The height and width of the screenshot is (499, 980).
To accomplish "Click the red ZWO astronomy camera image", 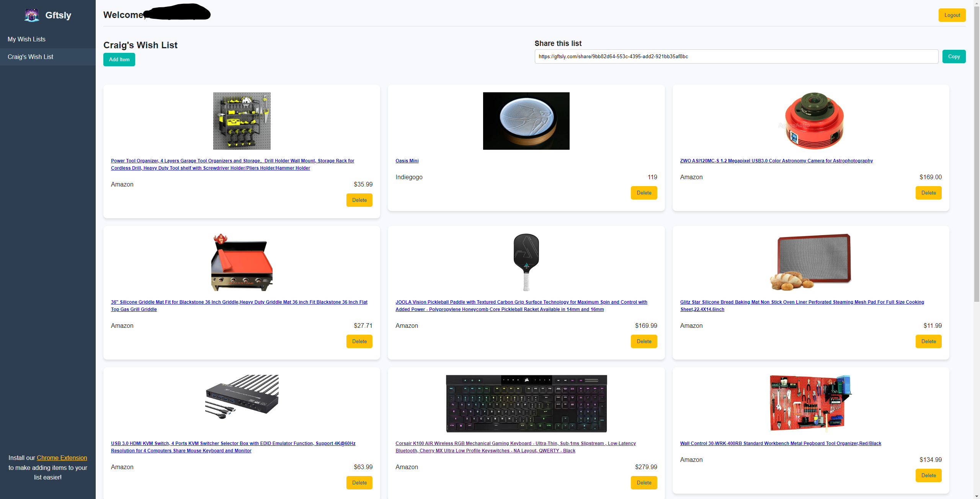I will tap(814, 121).
